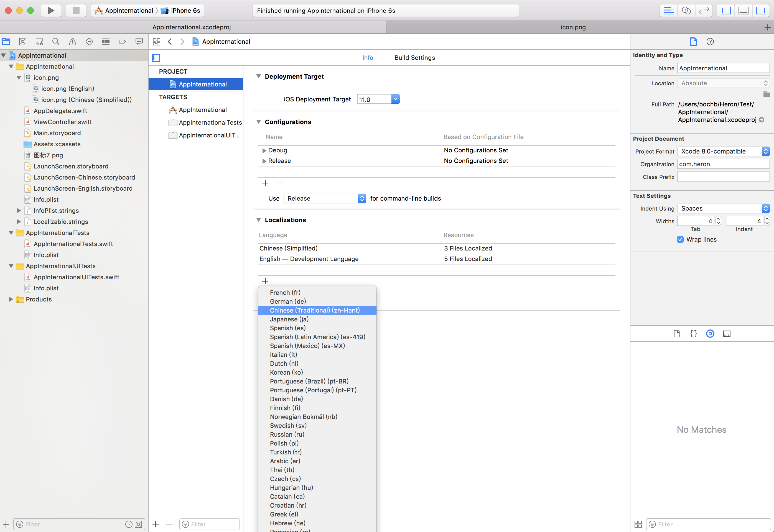Viewport: 774px width, 532px height.
Task: Open Project Format dropdown
Action: tap(723, 151)
